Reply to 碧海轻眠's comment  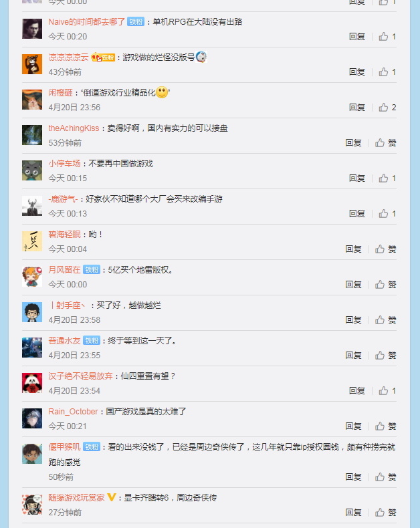353,249
